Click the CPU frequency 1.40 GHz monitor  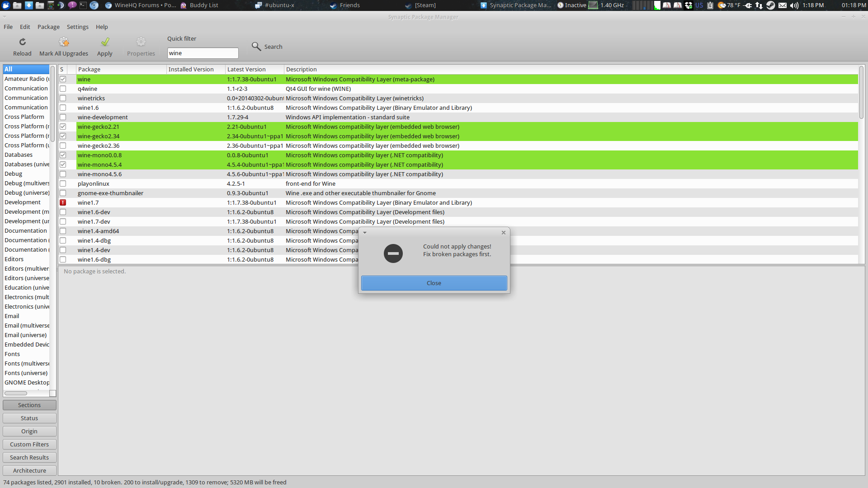[606, 5]
